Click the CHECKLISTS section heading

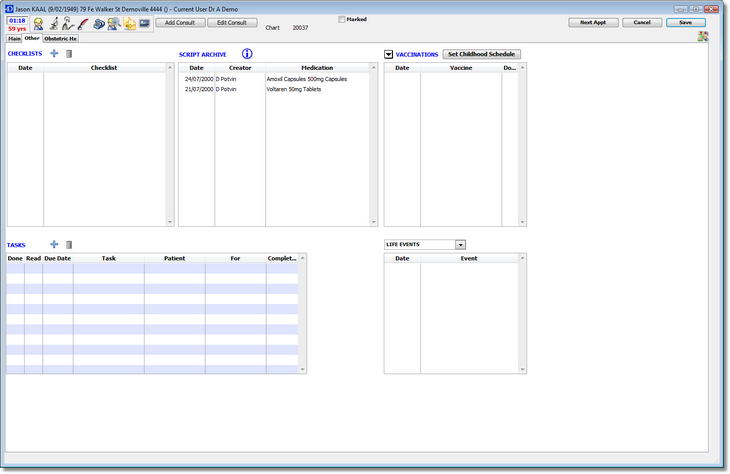25,54
